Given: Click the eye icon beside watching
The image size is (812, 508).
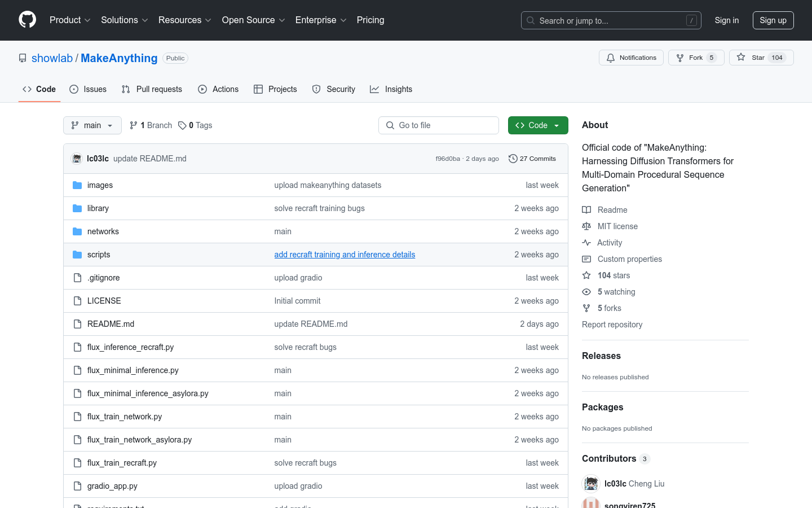Looking at the screenshot, I should pyautogui.click(x=586, y=292).
